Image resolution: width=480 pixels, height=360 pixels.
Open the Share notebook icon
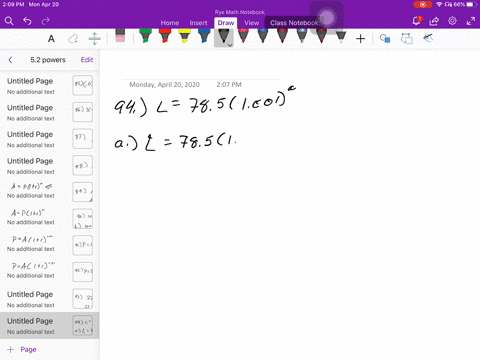(x=434, y=21)
